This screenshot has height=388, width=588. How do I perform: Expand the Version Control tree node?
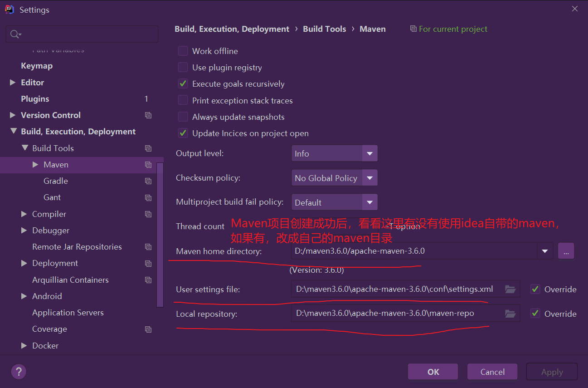[x=13, y=115]
